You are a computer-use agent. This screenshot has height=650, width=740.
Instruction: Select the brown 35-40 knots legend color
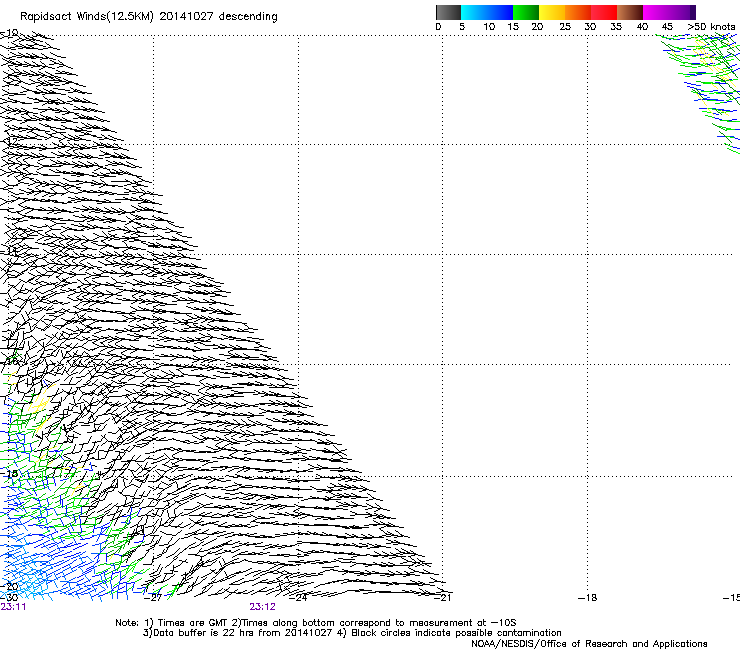pyautogui.click(x=630, y=12)
